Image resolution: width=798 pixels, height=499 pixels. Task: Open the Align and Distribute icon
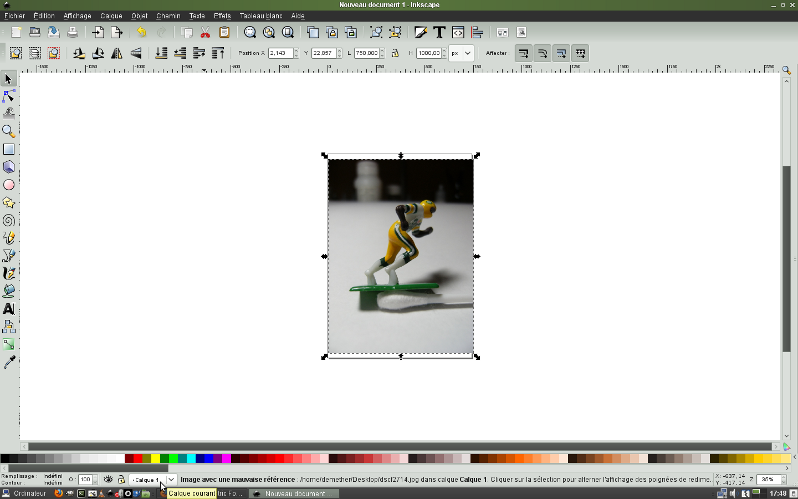click(x=477, y=32)
